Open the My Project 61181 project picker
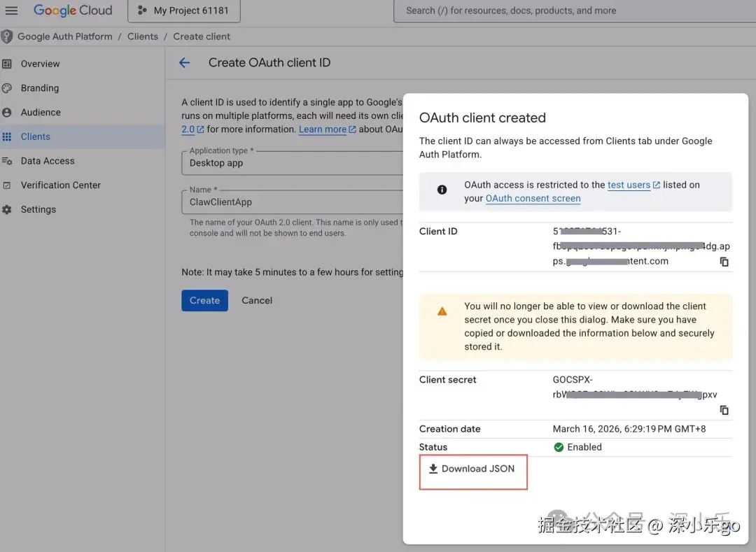Screen dimensions: 756x552 (183, 10)
